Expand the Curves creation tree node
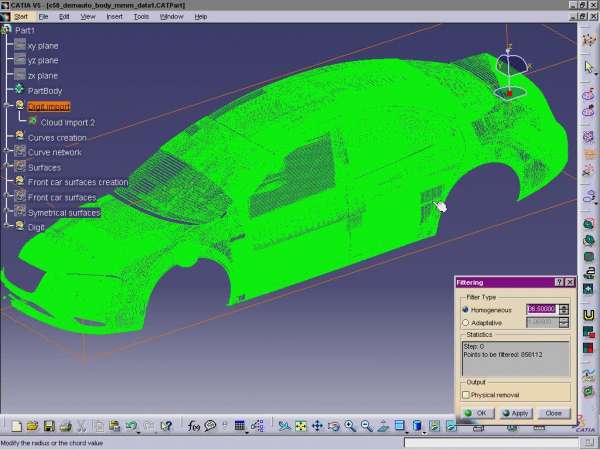 click(8, 137)
